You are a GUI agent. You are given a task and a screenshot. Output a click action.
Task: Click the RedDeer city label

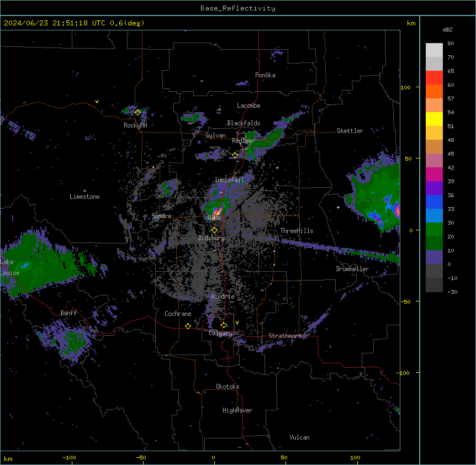point(243,141)
